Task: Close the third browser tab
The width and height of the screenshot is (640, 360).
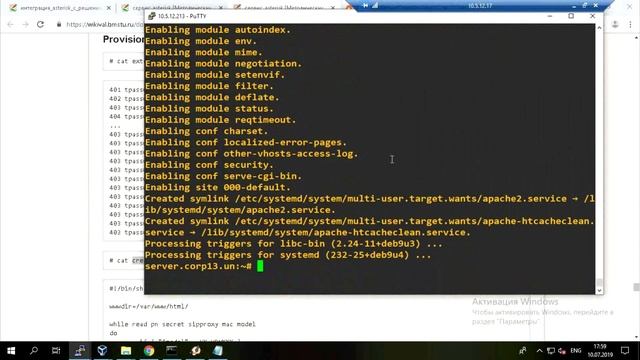Action: coord(333,8)
